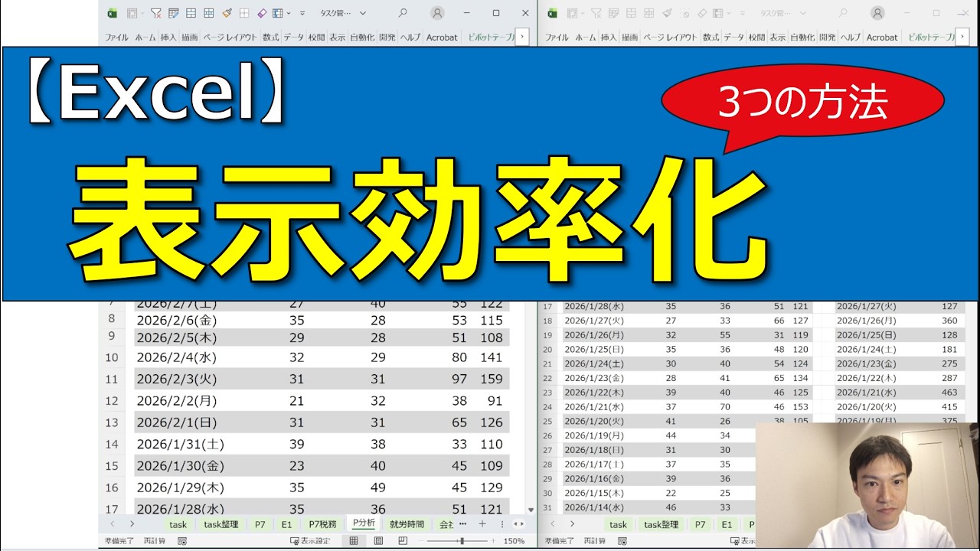This screenshot has width=980, height=551.
Task: Click the 150% zoom level in left window
Action: pos(514,541)
